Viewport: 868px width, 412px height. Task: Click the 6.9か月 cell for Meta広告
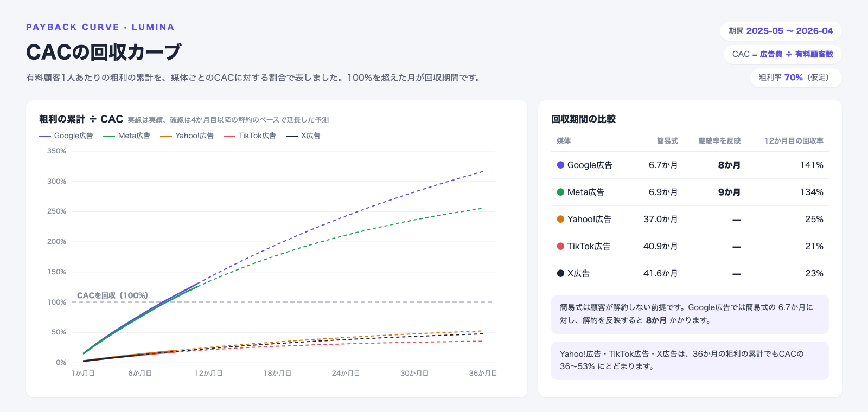coord(663,192)
